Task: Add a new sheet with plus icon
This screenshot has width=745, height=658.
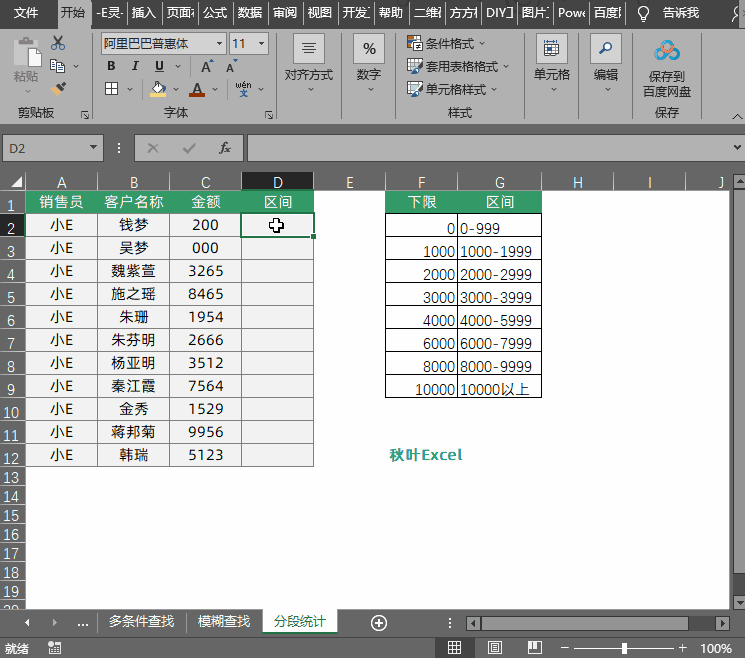Action: (x=379, y=622)
